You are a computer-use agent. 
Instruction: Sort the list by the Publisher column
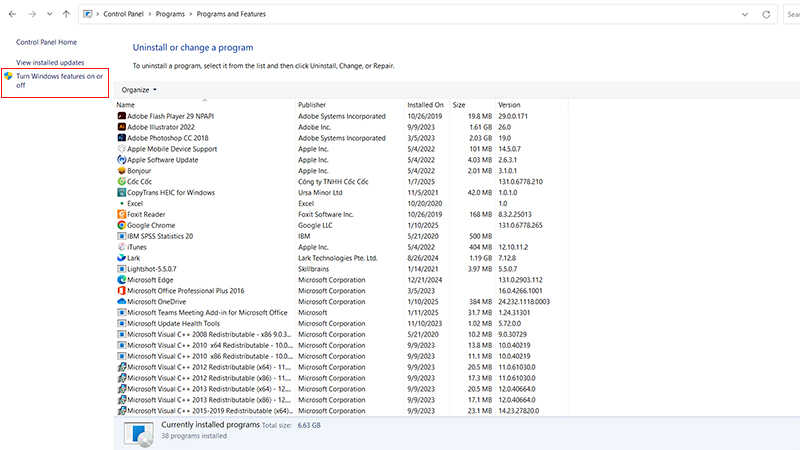click(312, 105)
